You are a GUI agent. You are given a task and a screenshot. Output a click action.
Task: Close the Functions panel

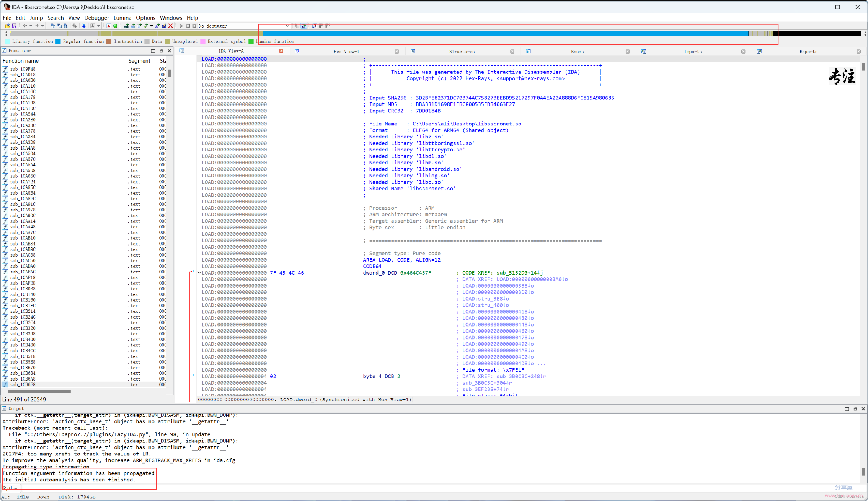pos(169,50)
